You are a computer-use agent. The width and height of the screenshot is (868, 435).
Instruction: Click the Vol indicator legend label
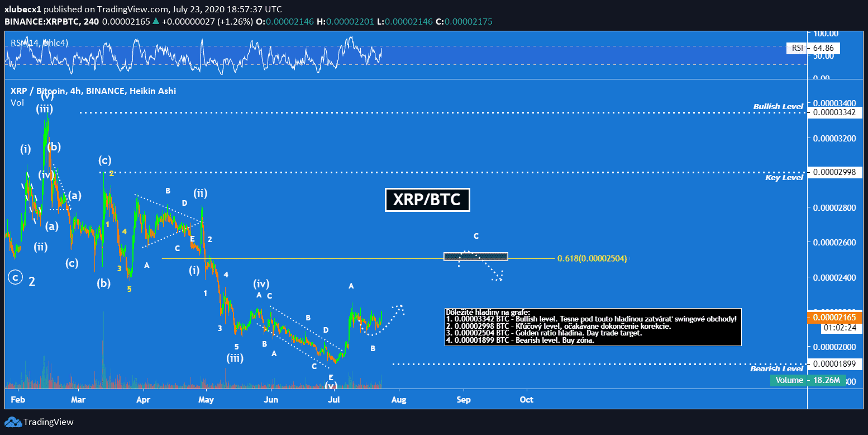tap(17, 102)
